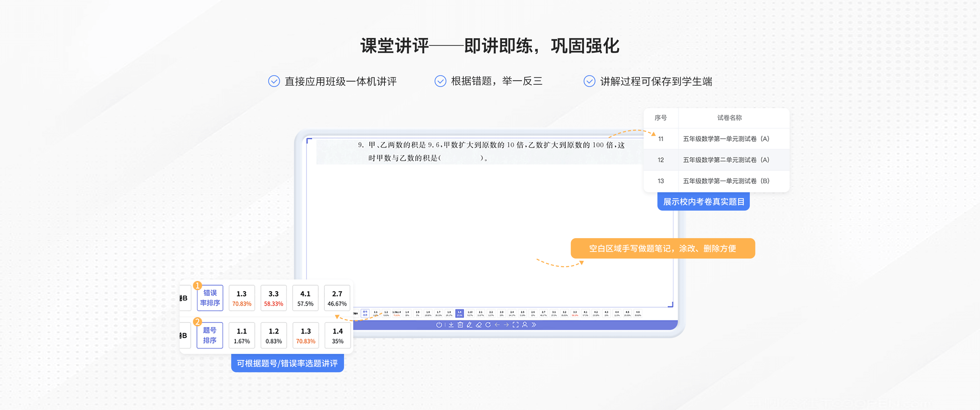Click the heading 课堂讲评——即讲即练,巩固强化
Screen dimensions: 980x410
click(490, 46)
